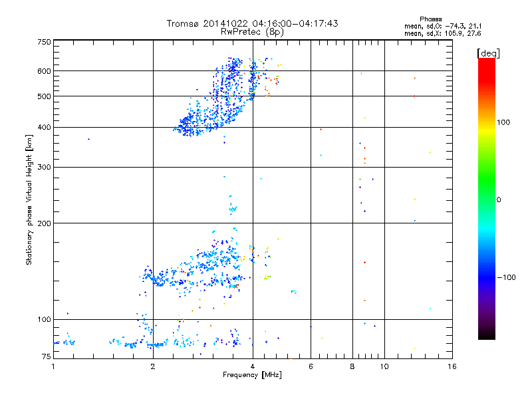Click the '[deg]' unit label above the color bar
This screenshot has width=532, height=399.
point(488,53)
